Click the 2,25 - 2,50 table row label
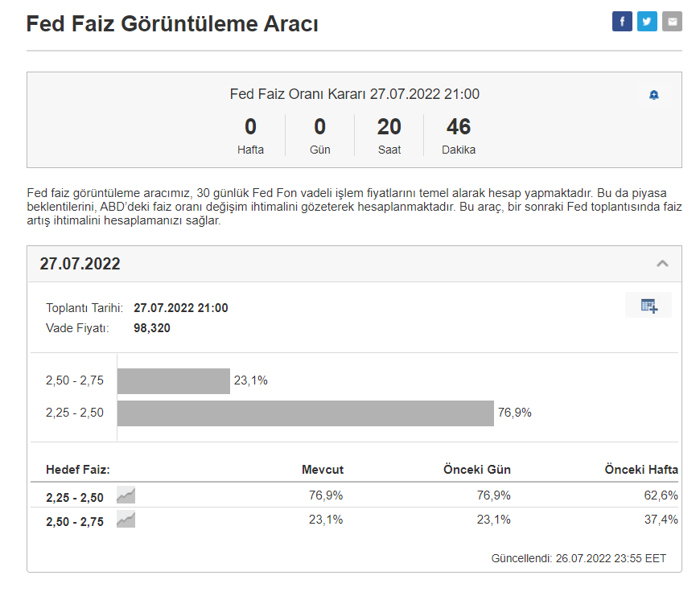The width and height of the screenshot is (700, 596). tap(75, 498)
